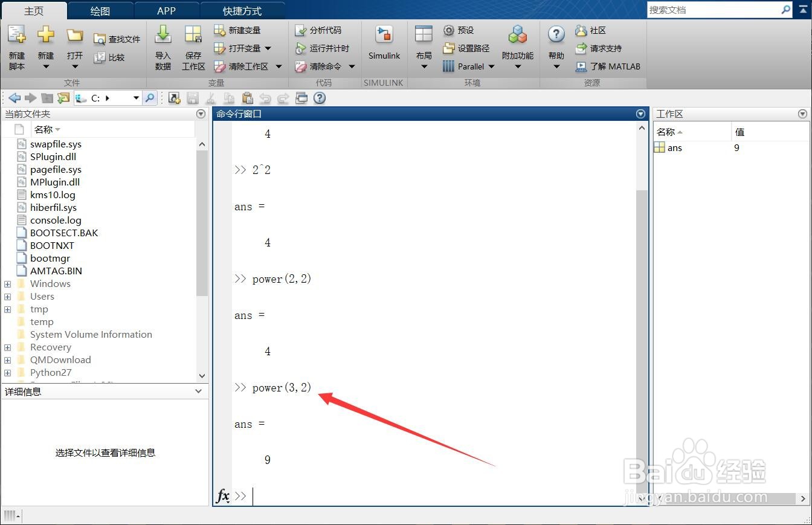Open the Workspace (工作区) panel actions menu
Image resolution: width=812 pixels, height=525 pixels.
pyautogui.click(x=802, y=114)
